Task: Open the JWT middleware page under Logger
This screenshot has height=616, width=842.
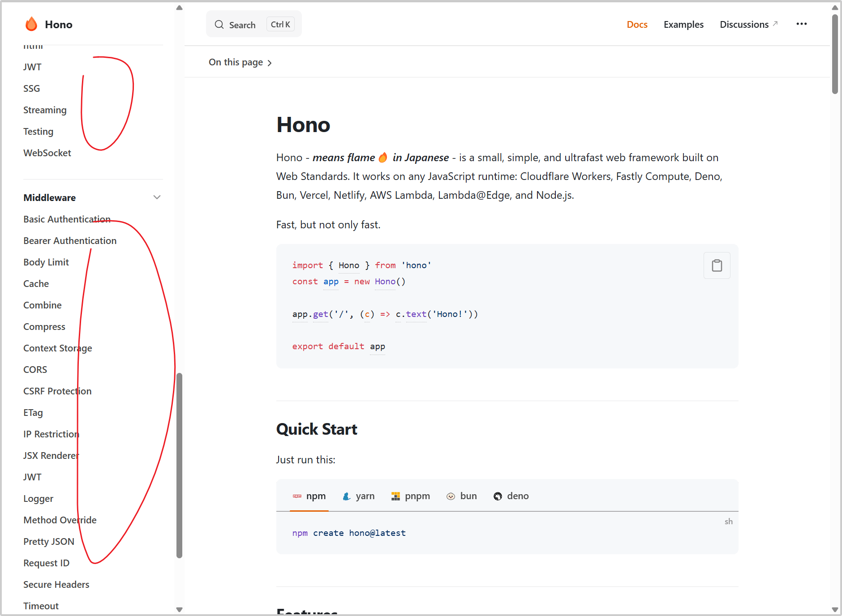Action: tap(32, 477)
